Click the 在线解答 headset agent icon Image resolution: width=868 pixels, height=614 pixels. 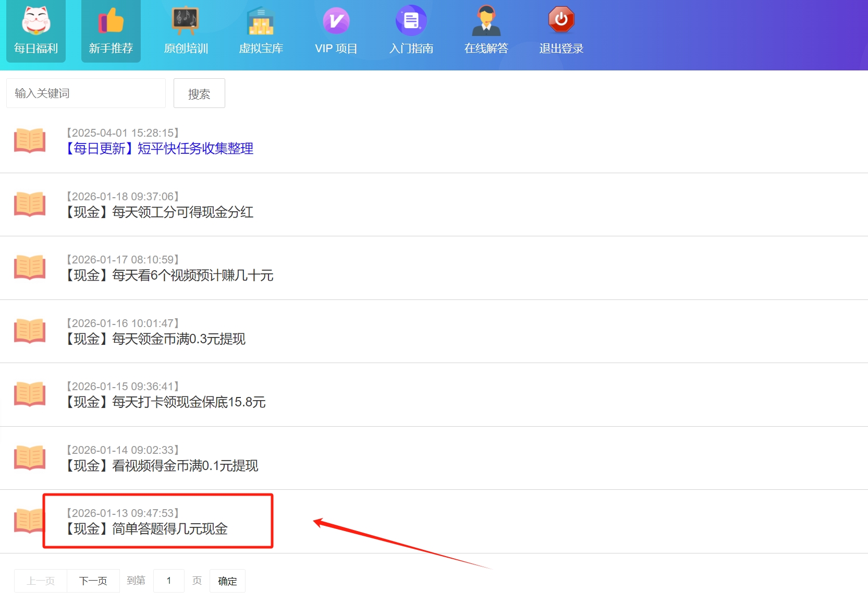pos(486,21)
